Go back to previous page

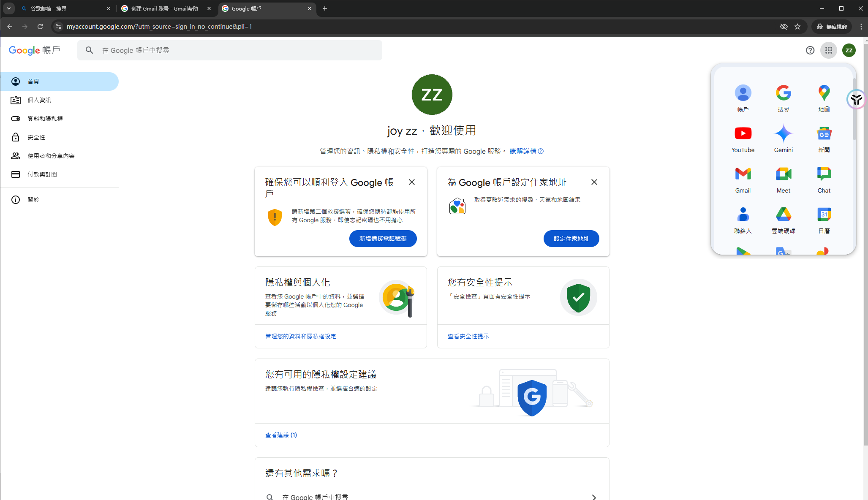10,27
